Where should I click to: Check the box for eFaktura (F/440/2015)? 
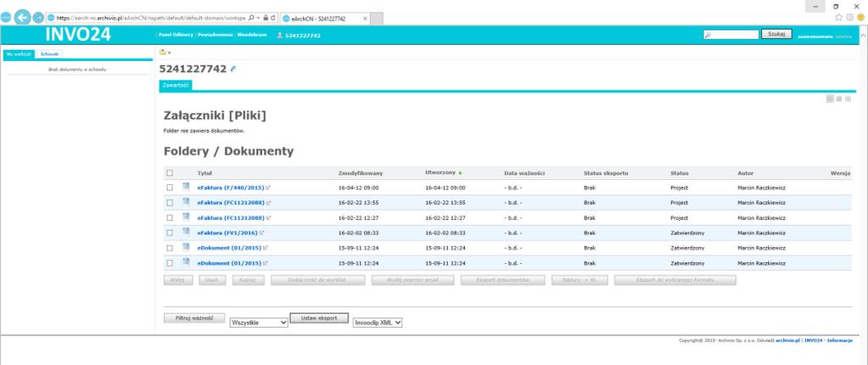pos(170,188)
